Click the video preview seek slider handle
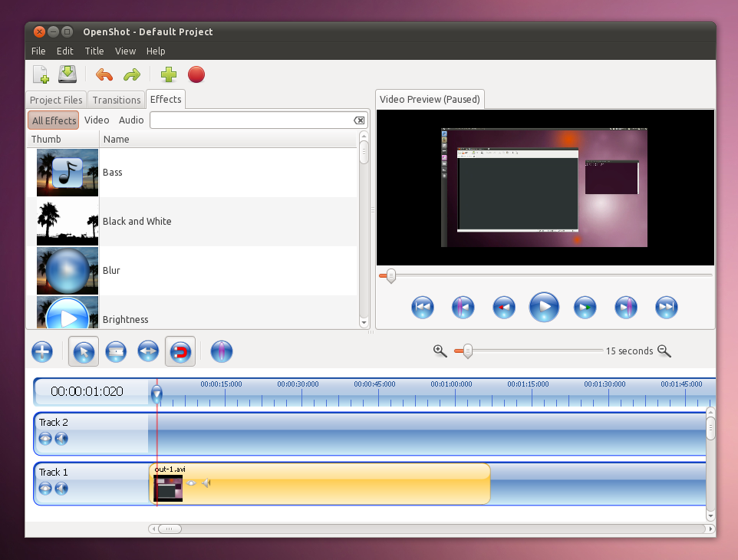 coord(390,275)
